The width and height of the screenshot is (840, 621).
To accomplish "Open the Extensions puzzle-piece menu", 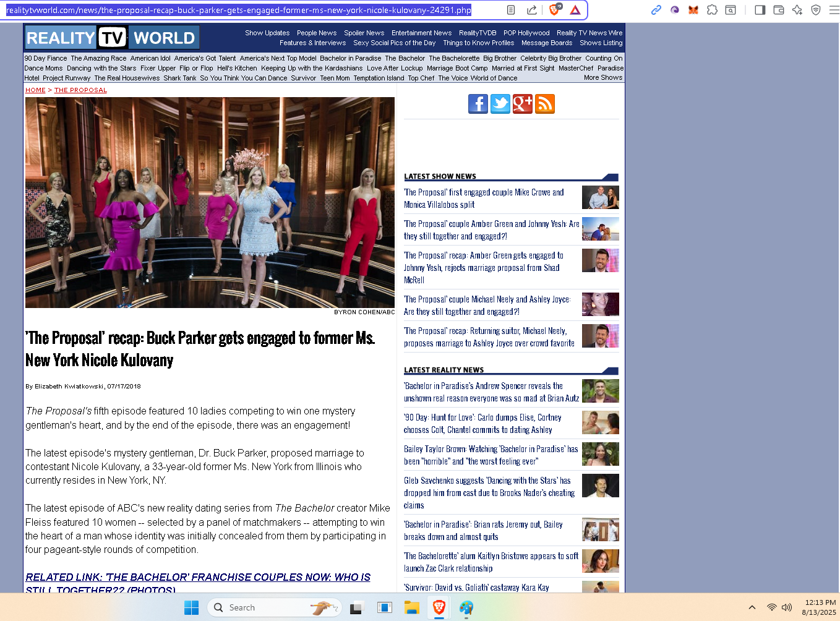I will click(712, 10).
